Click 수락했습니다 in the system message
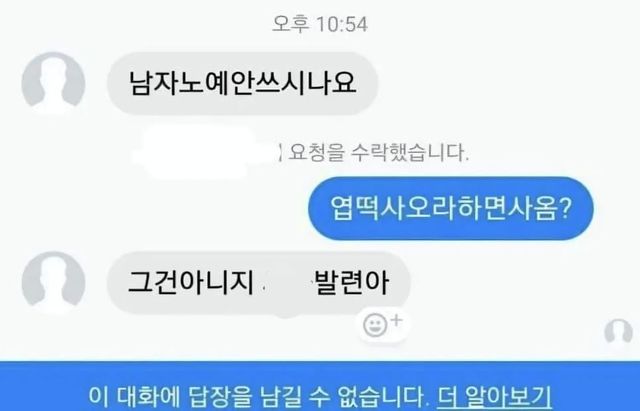The width and height of the screenshot is (640, 411). point(410,153)
